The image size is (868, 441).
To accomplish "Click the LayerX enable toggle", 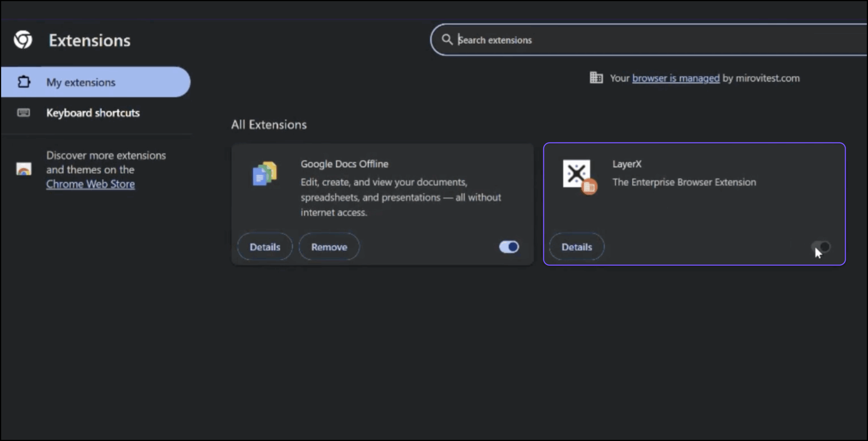I will coord(821,247).
